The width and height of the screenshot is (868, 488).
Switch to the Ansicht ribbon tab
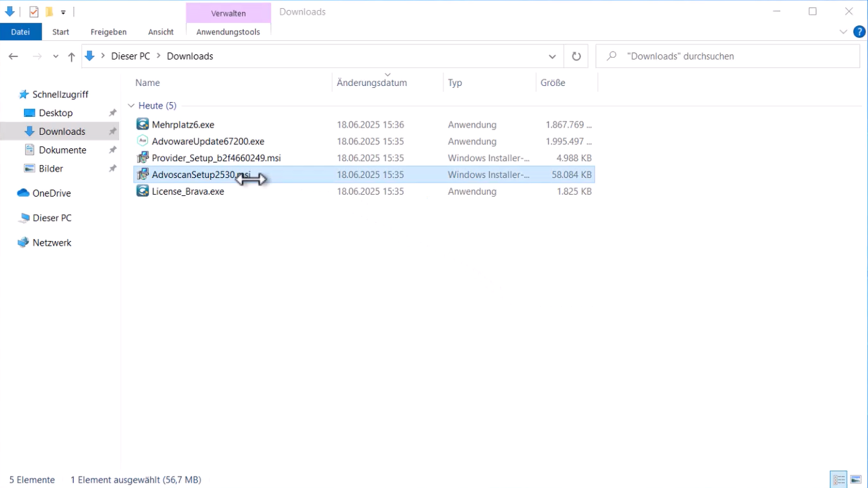click(161, 32)
